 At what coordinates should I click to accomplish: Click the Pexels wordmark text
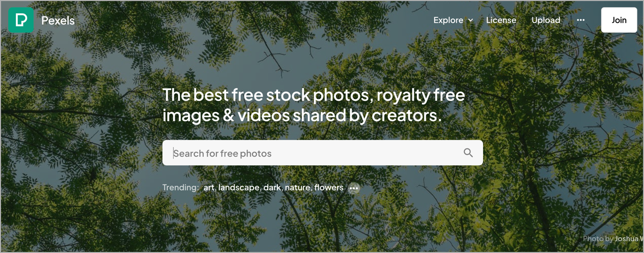tap(58, 21)
